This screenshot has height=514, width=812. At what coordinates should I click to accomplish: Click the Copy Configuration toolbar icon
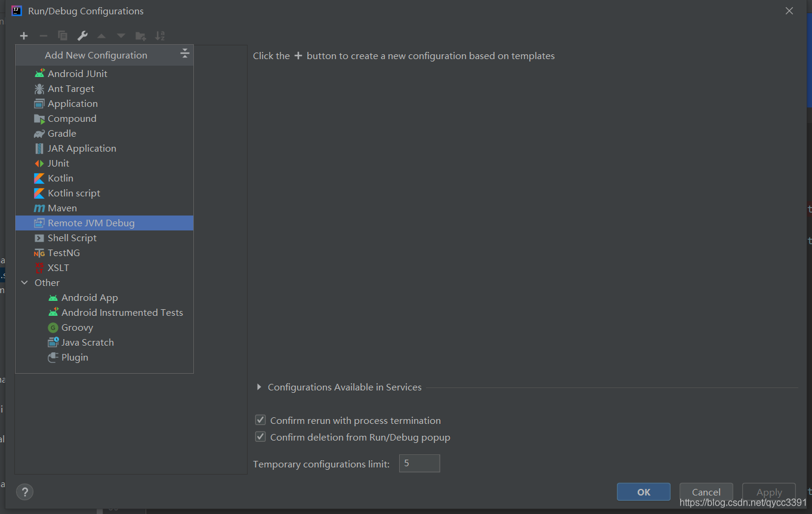63,36
